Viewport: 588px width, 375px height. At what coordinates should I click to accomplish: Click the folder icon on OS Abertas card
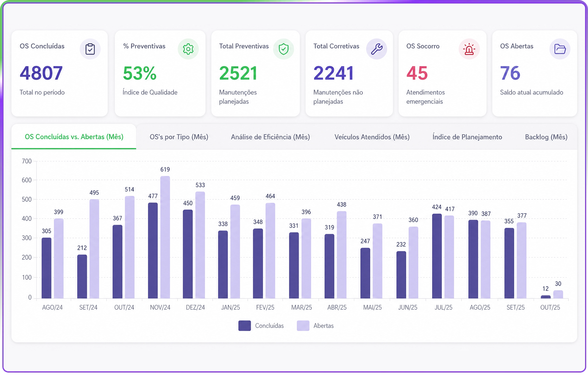(560, 49)
